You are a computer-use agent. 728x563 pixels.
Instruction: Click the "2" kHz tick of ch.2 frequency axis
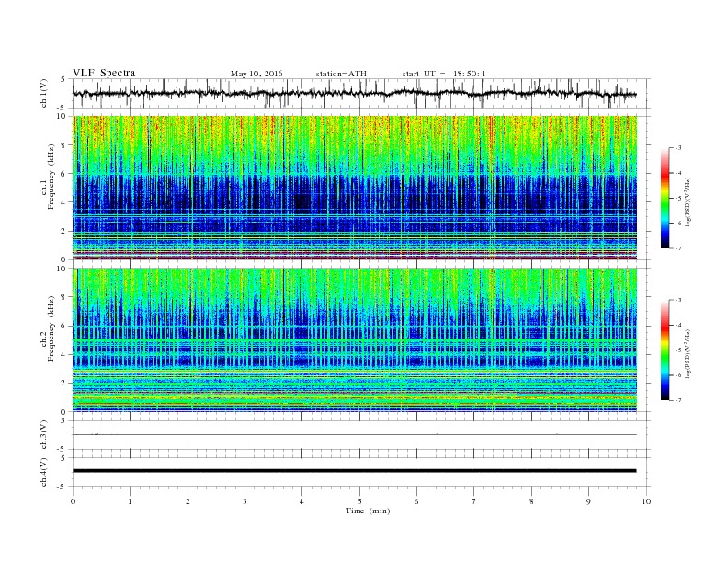tap(63, 384)
